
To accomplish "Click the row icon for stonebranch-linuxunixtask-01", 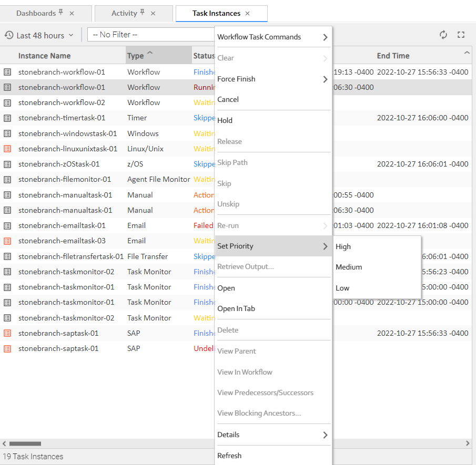I will pyautogui.click(x=7, y=149).
